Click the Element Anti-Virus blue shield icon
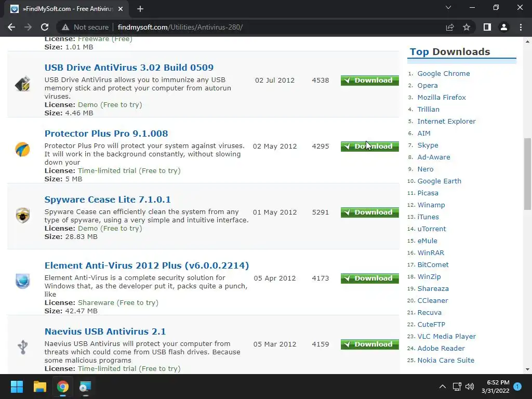 point(23,281)
